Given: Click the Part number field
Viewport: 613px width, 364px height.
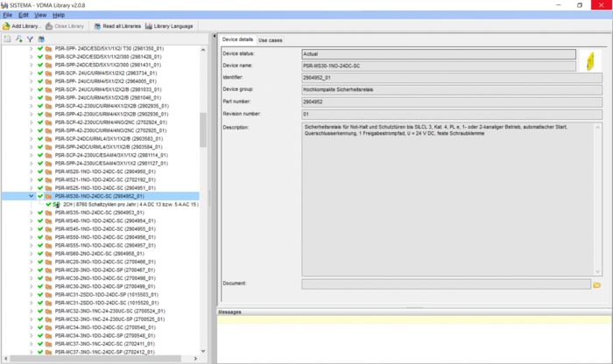Looking at the screenshot, I should coord(452,101).
